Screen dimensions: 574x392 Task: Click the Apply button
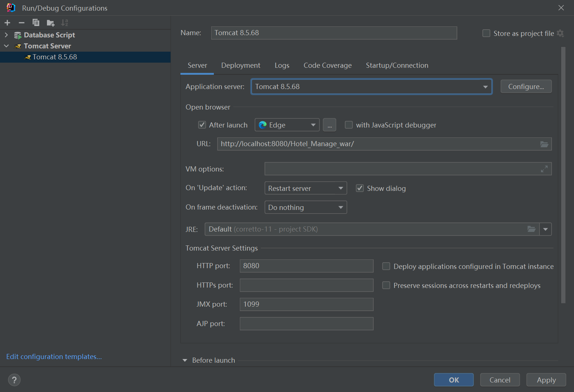[x=546, y=380]
